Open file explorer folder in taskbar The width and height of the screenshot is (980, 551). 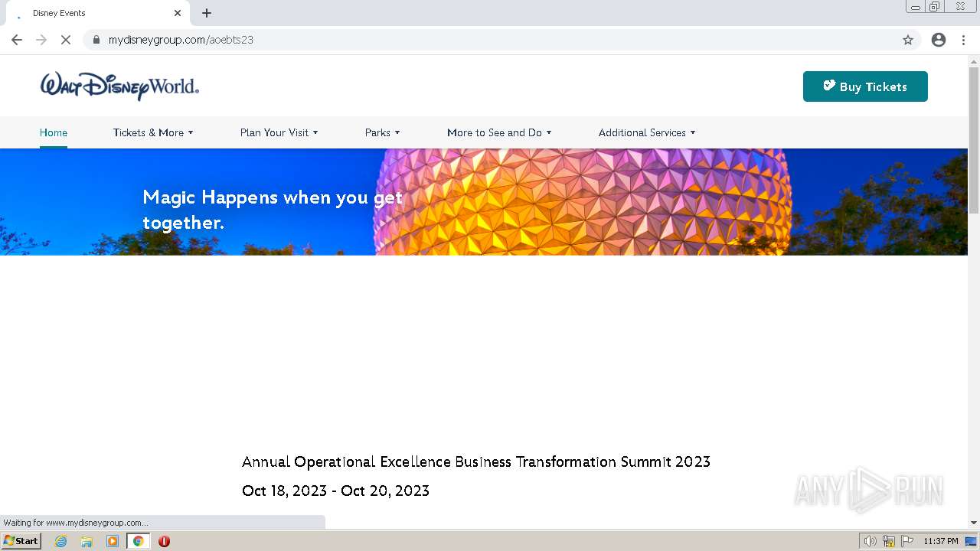click(87, 541)
